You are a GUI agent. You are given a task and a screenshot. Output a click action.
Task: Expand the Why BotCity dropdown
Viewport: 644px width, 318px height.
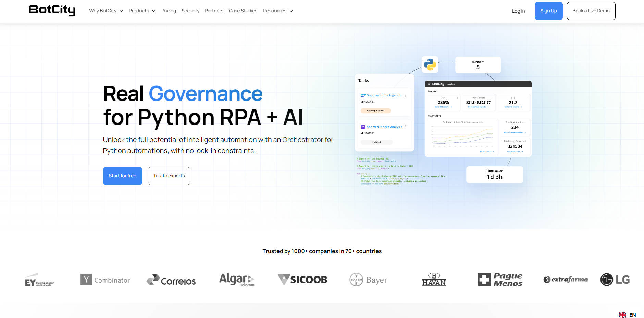pyautogui.click(x=106, y=11)
